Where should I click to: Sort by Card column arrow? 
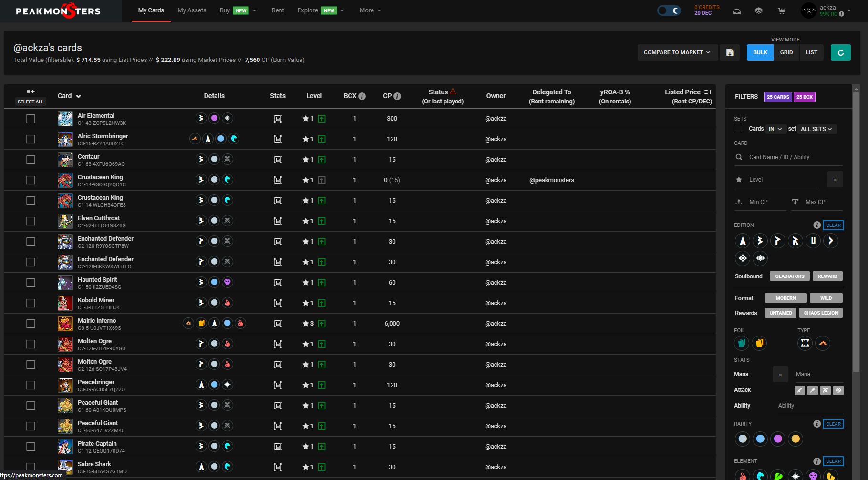[78, 96]
